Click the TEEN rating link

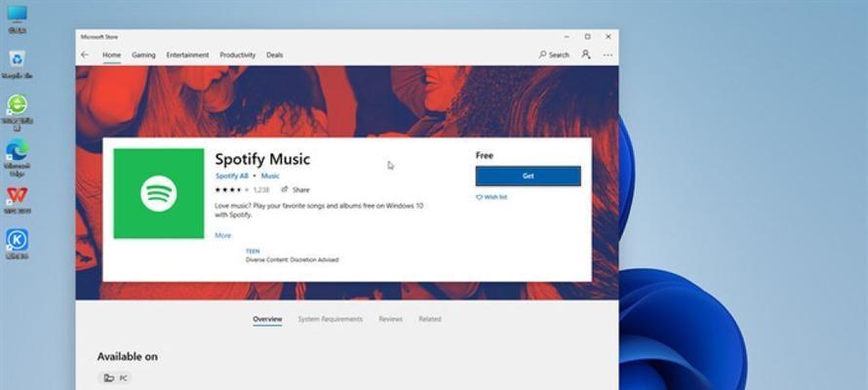[x=253, y=252]
